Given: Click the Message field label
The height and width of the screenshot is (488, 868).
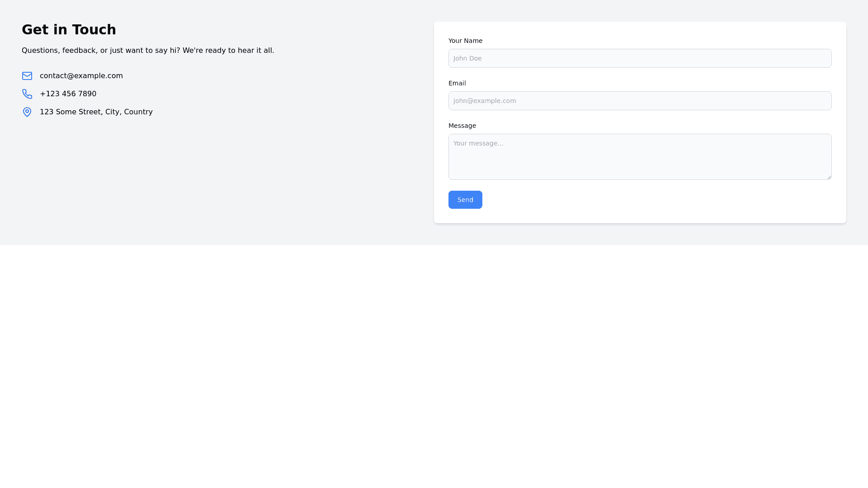Looking at the screenshot, I should pyautogui.click(x=462, y=126).
